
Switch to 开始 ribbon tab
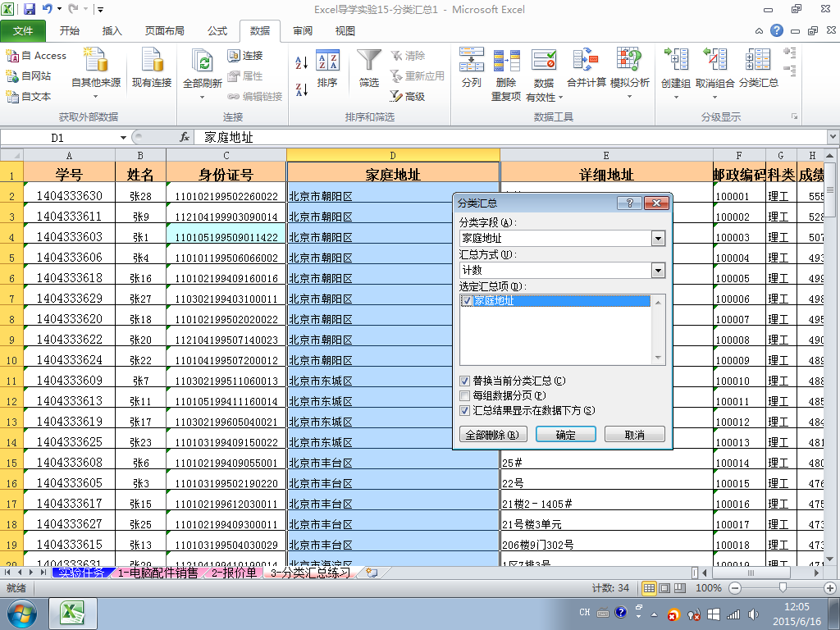(x=69, y=31)
